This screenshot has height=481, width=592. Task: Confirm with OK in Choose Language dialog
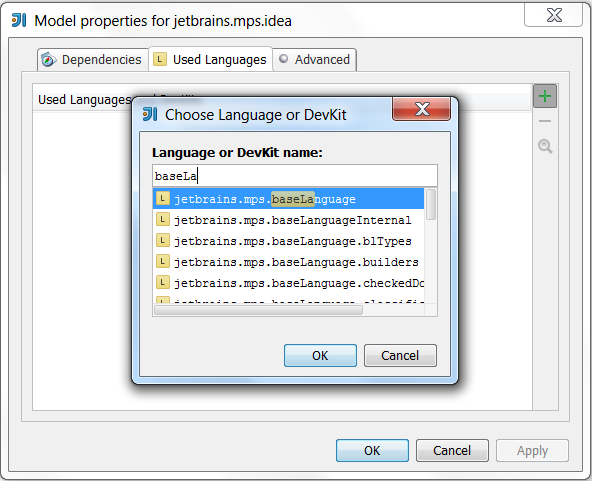[x=320, y=355]
